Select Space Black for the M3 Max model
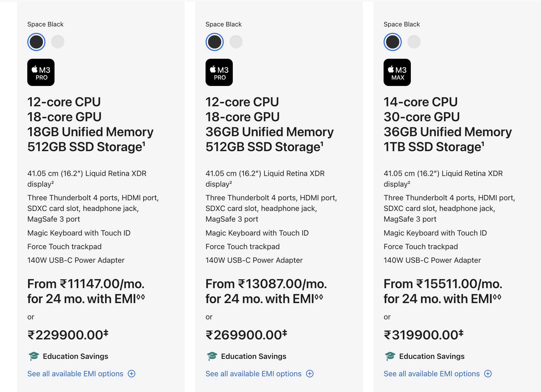Viewport: 541px width, 392px height. (x=393, y=42)
